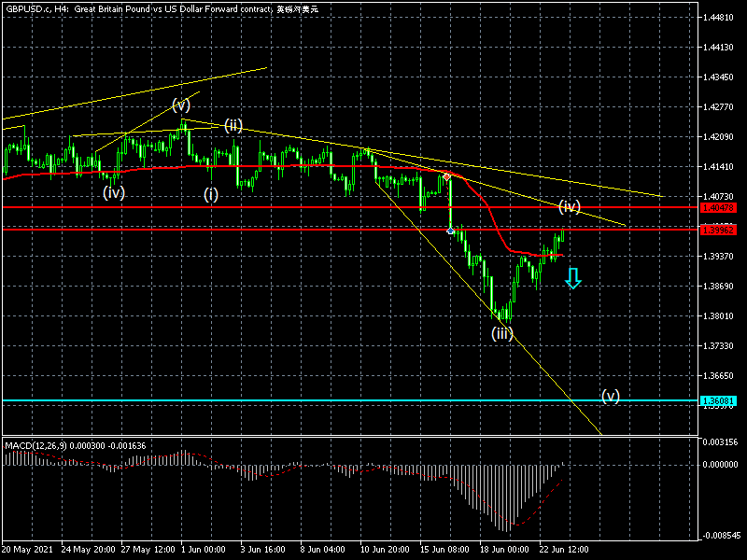Click the (iv) label above the latest candle
Viewport: 747px width, 560px height.
[570, 205]
